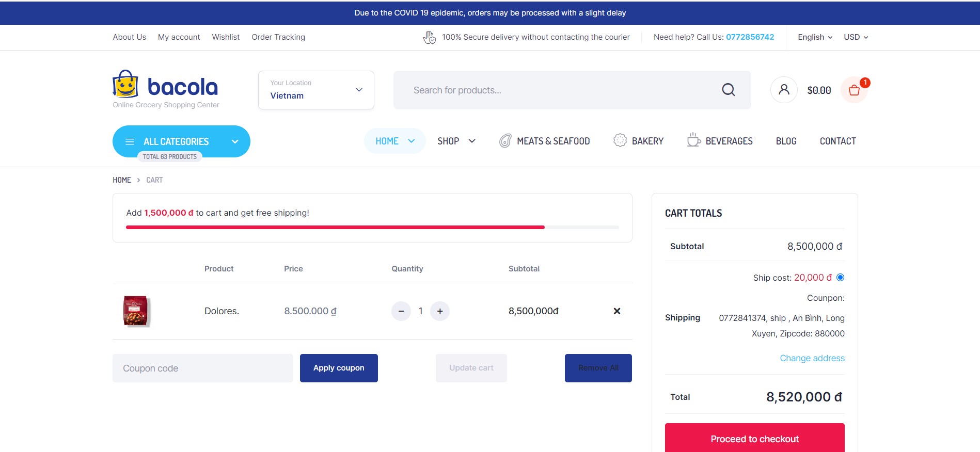The width and height of the screenshot is (980, 452).
Task: Decrease quantity with the minus button
Action: tap(401, 311)
